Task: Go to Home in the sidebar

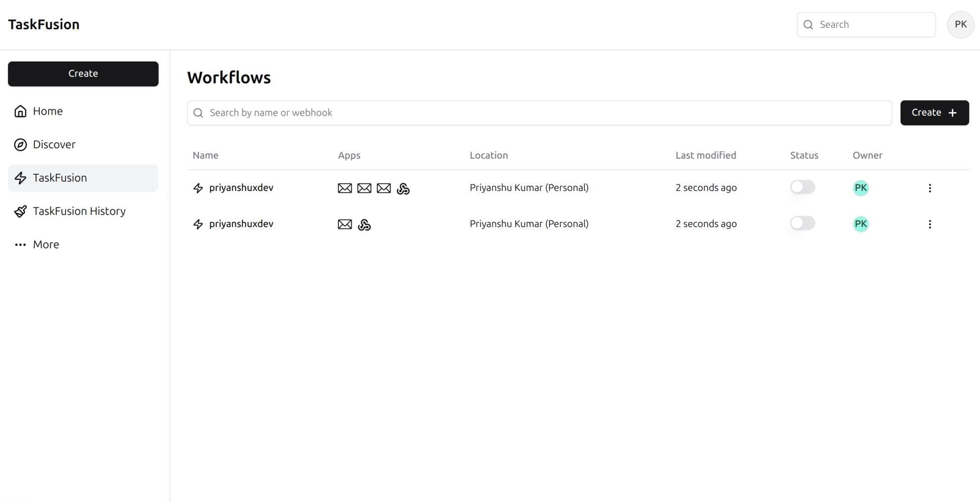Action: pyautogui.click(x=83, y=111)
